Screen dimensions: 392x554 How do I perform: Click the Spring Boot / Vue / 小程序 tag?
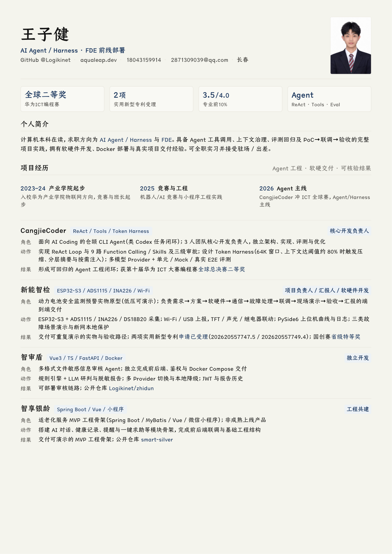(90, 410)
